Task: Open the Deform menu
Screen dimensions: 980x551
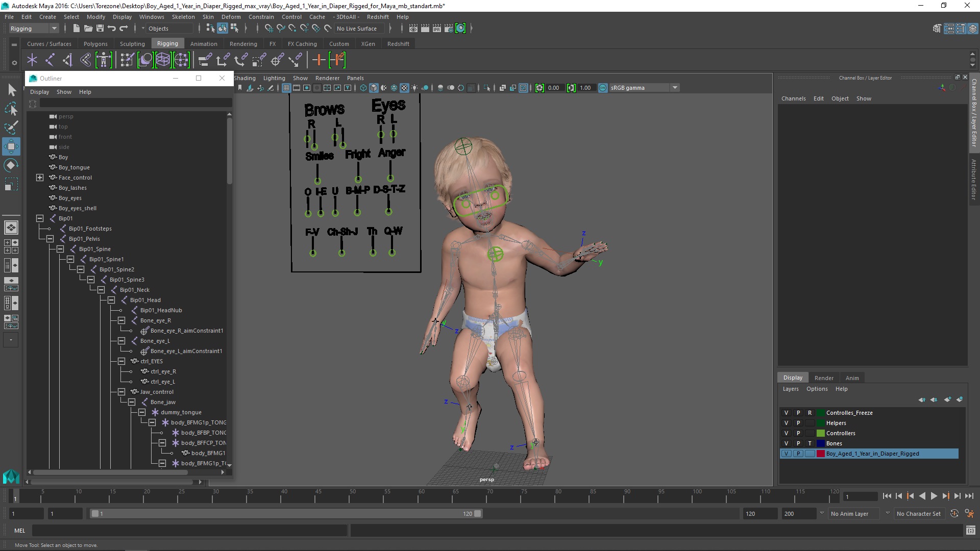Action: (x=231, y=17)
